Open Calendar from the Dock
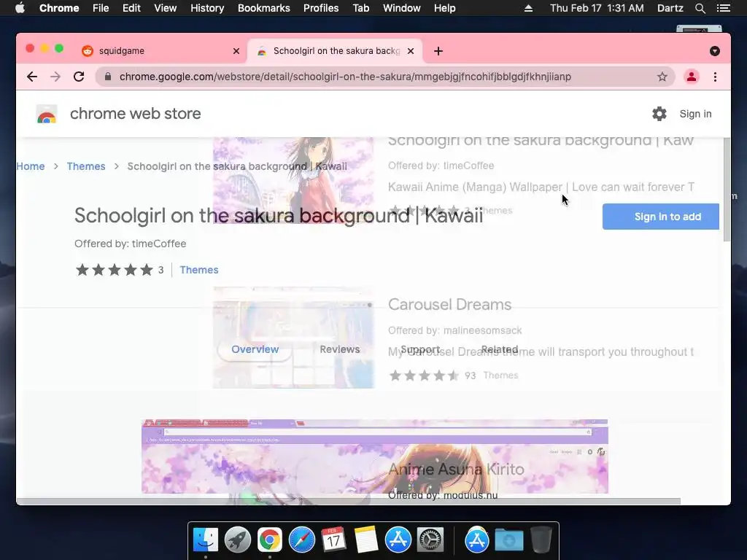747x560 pixels. point(333,540)
